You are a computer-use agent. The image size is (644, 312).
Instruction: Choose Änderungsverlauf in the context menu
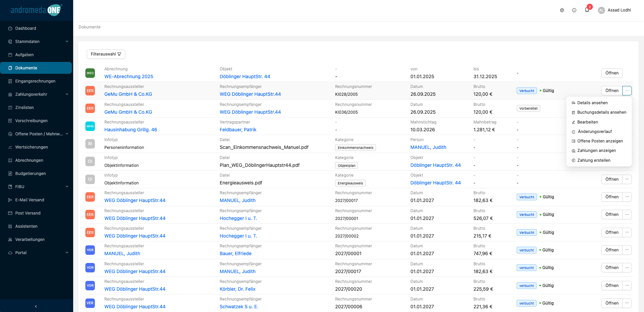(x=599, y=132)
